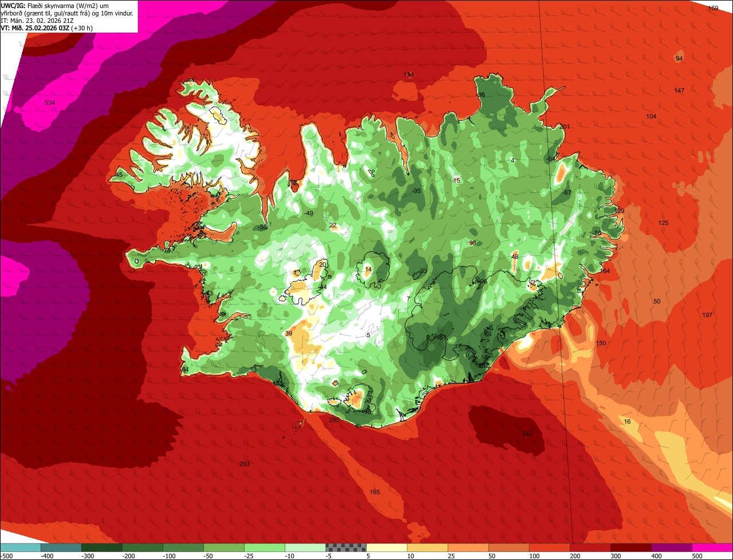Click the '-93' value on the map

pos(423,271)
